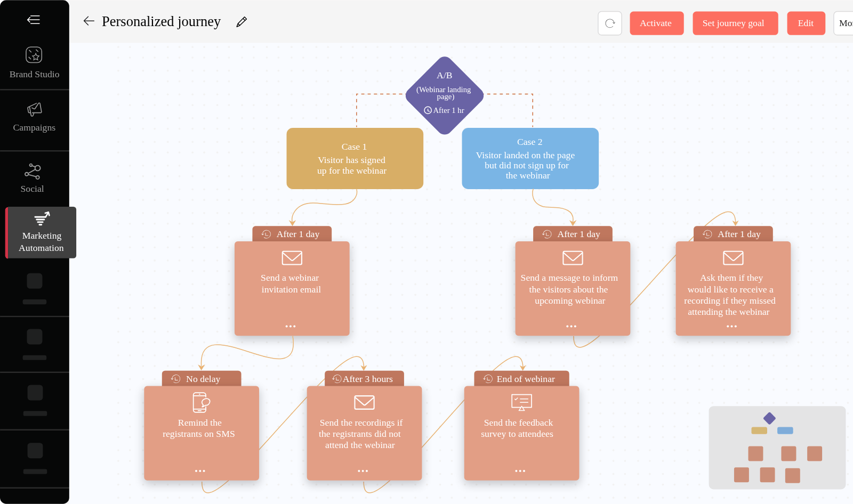Click the survey icon in feedback card
This screenshot has width=853, height=504.
click(x=521, y=402)
